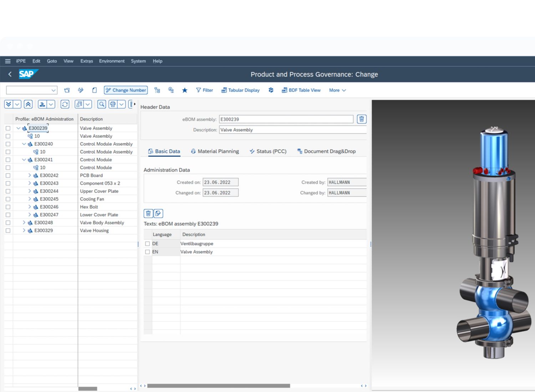Click the Tabular Display button
The width and height of the screenshot is (535, 392).
tap(240, 90)
